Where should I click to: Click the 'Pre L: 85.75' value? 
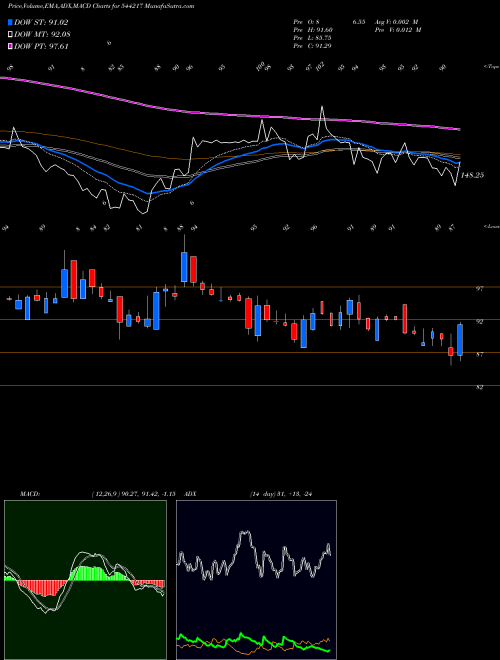313,38
